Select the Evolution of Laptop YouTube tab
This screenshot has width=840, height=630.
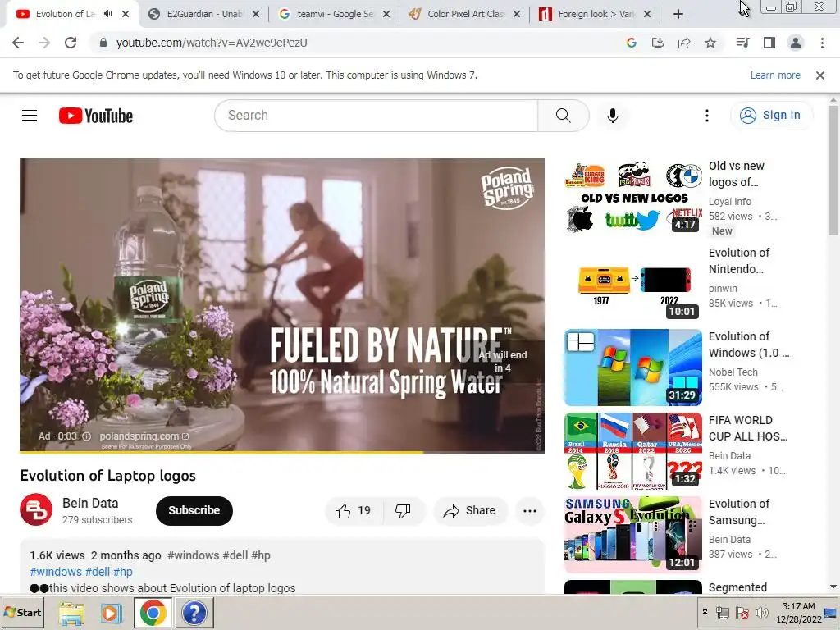click(64, 14)
